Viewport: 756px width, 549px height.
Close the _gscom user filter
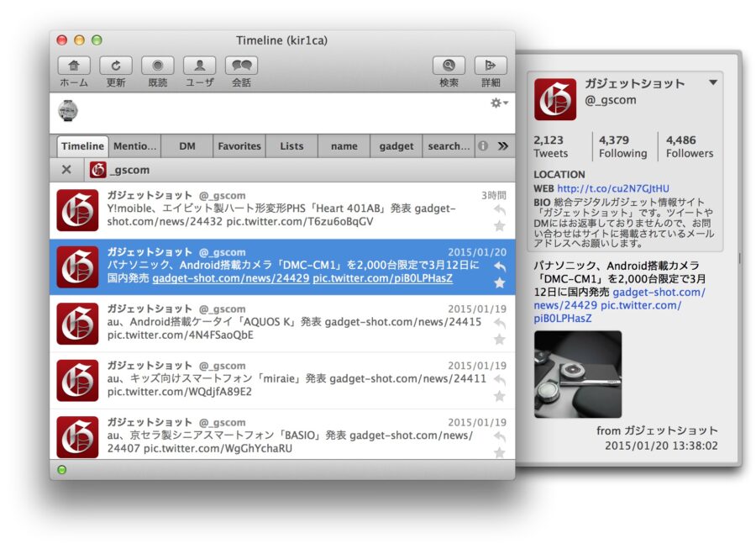coord(66,170)
